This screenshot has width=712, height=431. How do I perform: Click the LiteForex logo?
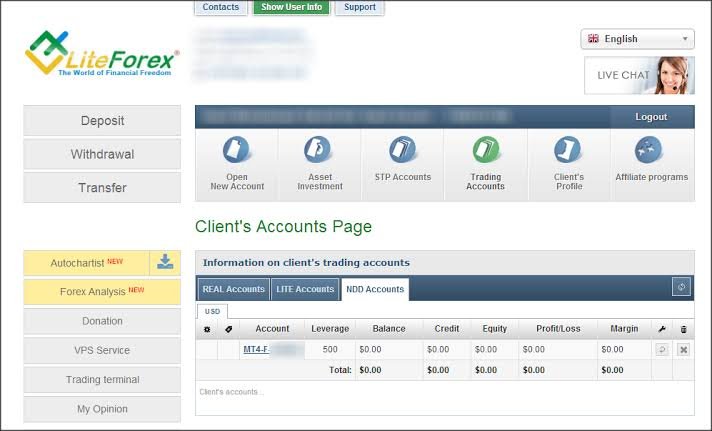102,53
